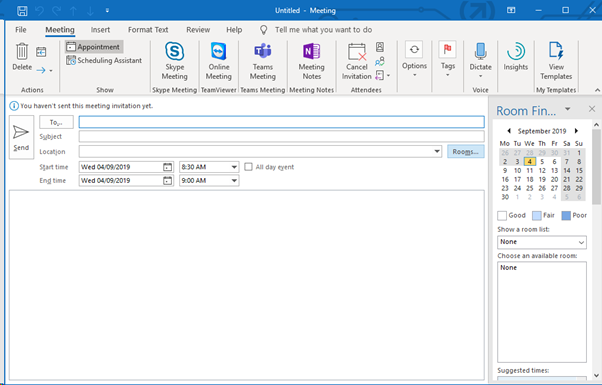The image size is (602, 385).
Task: Open OneNote Meeting Notes
Action: point(311,61)
